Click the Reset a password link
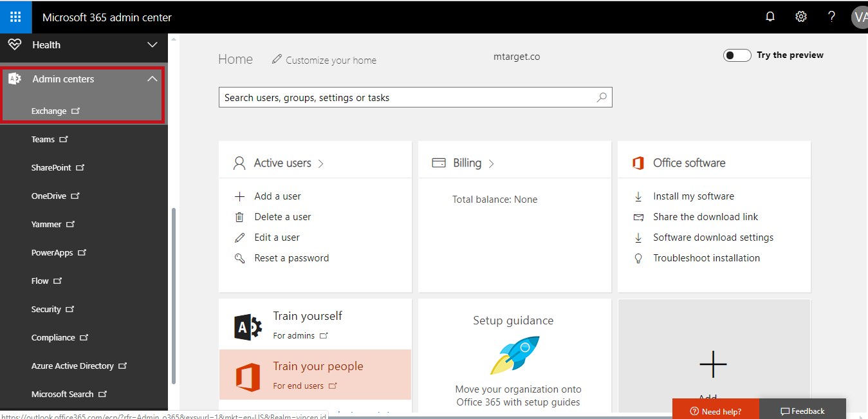Image resolution: width=868 pixels, height=419 pixels. pos(291,258)
